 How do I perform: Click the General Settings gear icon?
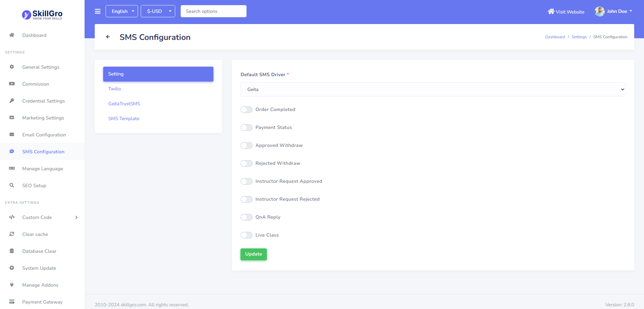[x=12, y=67]
